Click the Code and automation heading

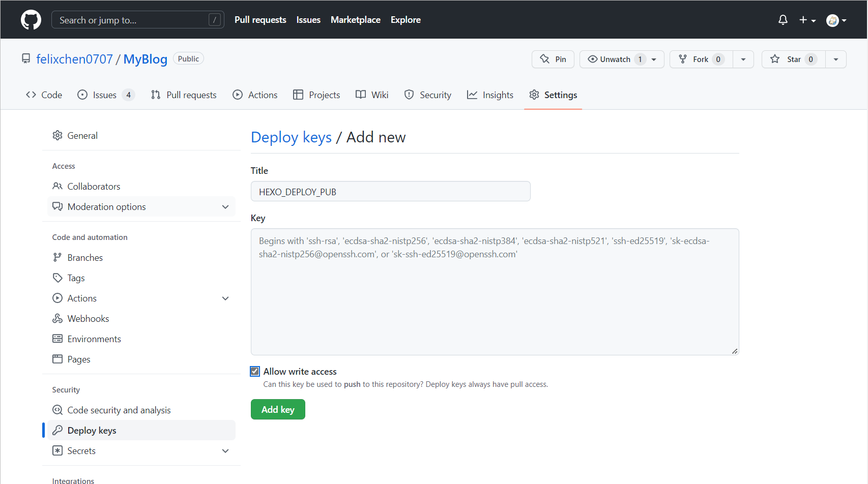[90, 237]
